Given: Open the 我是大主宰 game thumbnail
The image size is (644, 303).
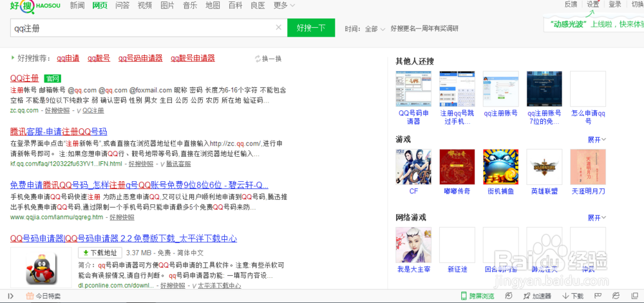Looking at the screenshot, I should (x=413, y=245).
